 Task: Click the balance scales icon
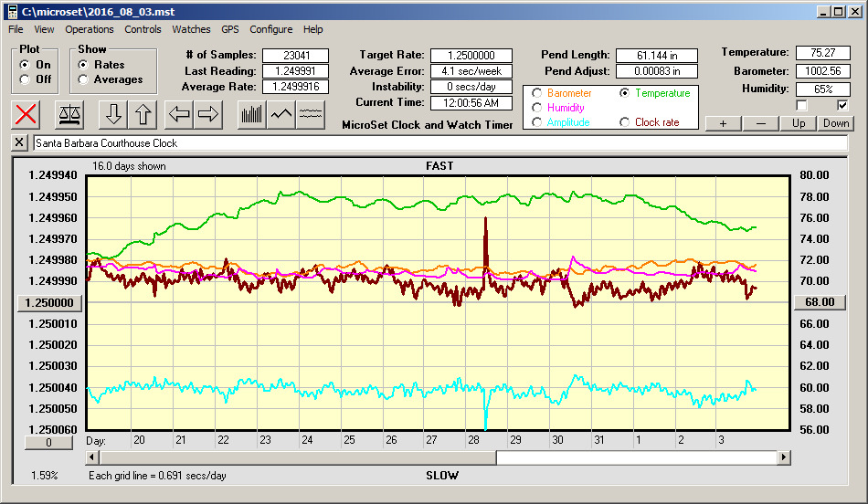[x=69, y=114]
